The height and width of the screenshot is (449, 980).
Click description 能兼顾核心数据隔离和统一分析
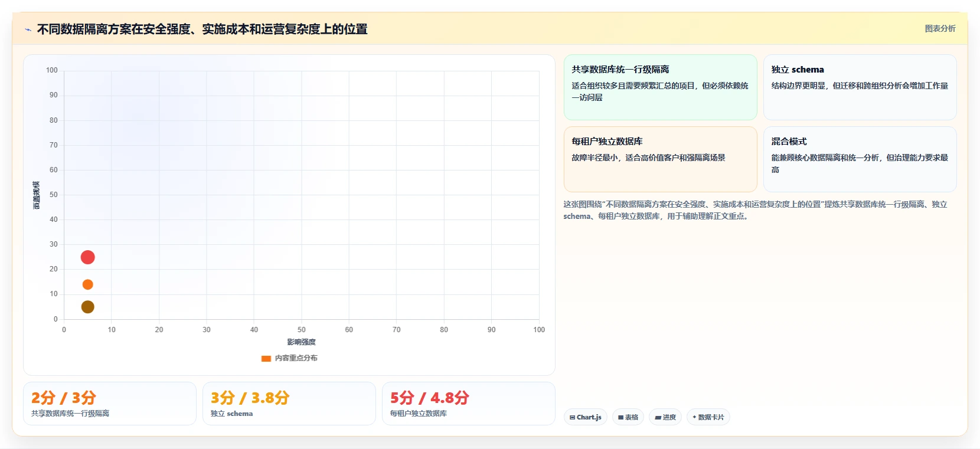[860, 163]
